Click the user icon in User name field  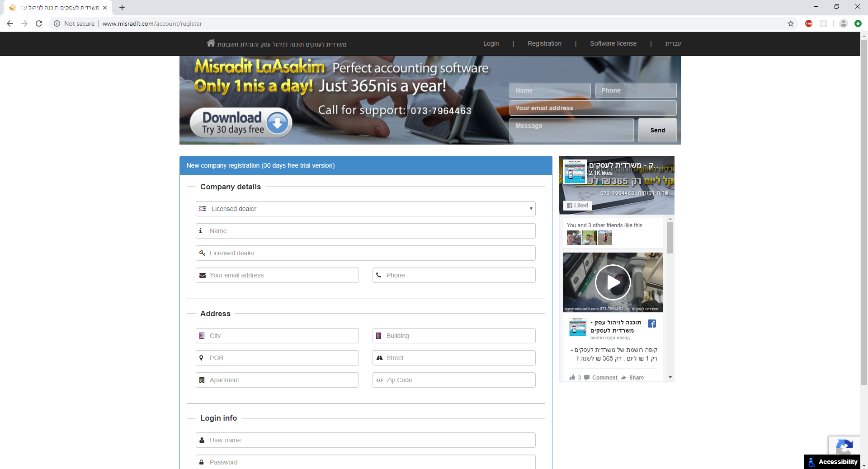coord(202,440)
